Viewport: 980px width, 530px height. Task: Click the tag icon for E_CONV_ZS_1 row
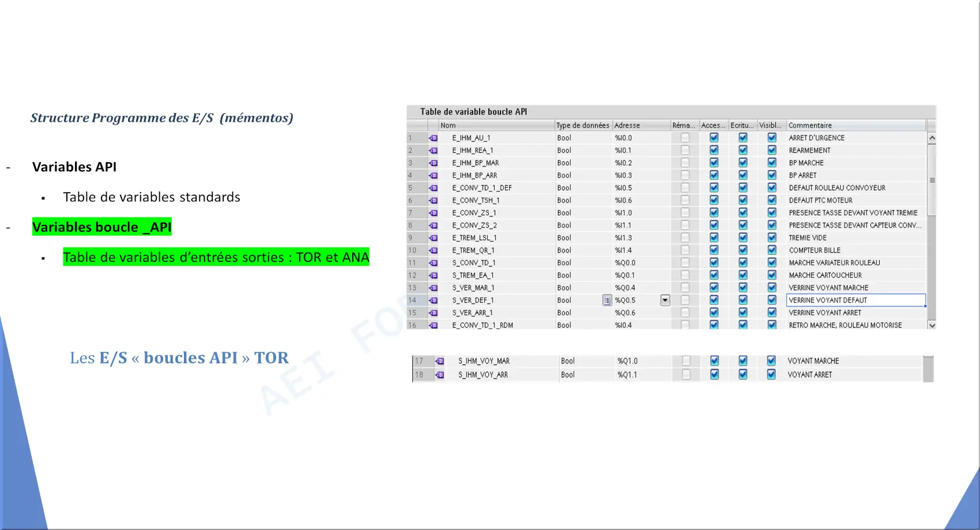[x=433, y=213]
